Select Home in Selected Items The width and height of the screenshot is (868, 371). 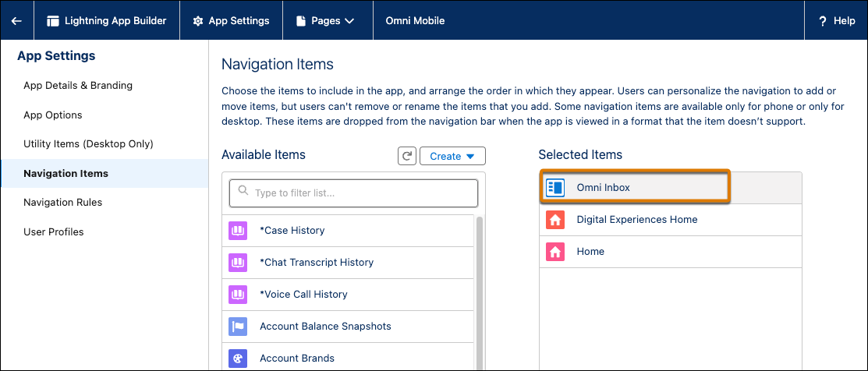tap(671, 252)
